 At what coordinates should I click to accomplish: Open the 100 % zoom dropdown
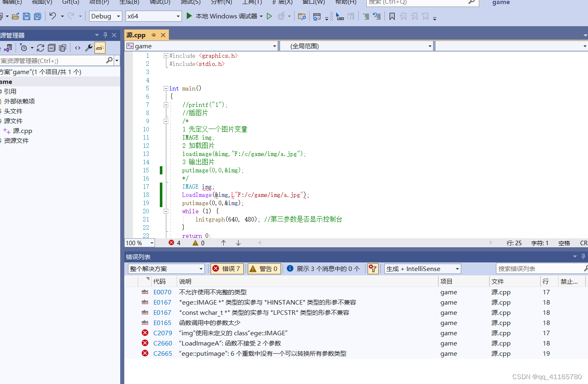click(x=140, y=243)
